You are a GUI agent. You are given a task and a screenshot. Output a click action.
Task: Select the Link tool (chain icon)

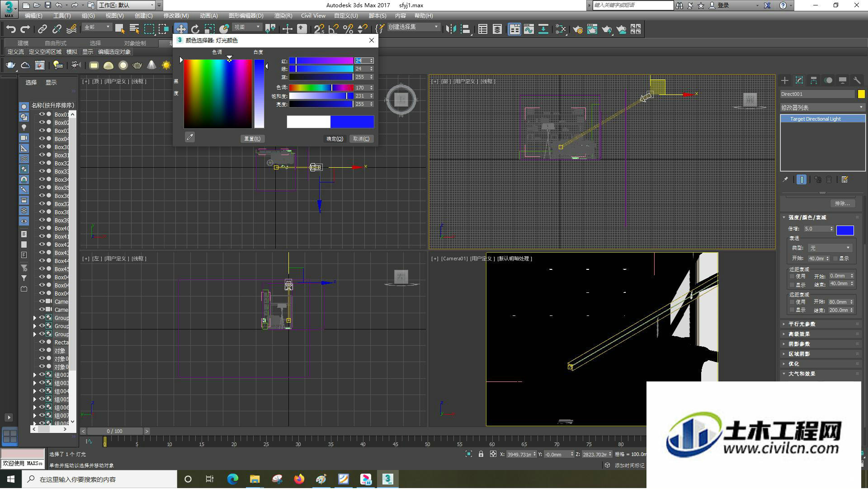point(42,29)
